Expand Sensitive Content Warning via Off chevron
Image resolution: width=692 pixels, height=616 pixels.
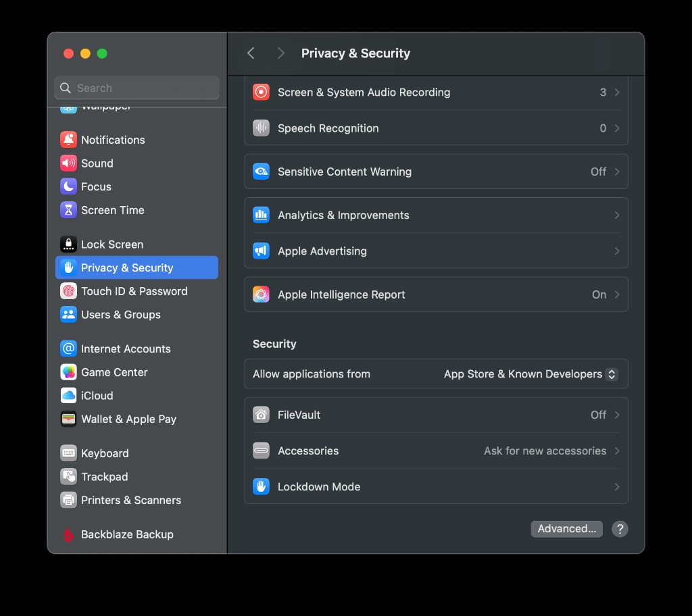click(616, 172)
